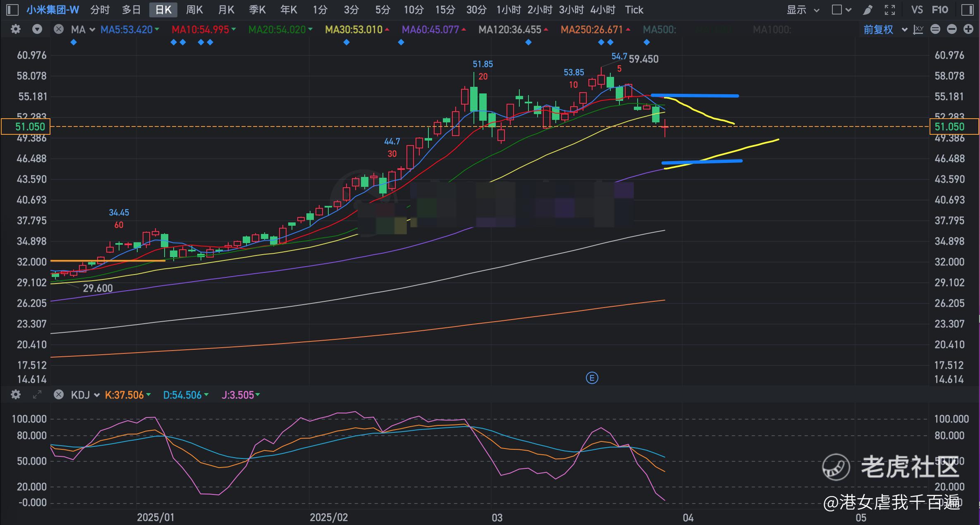Open MA indicator settings gear

[16, 29]
